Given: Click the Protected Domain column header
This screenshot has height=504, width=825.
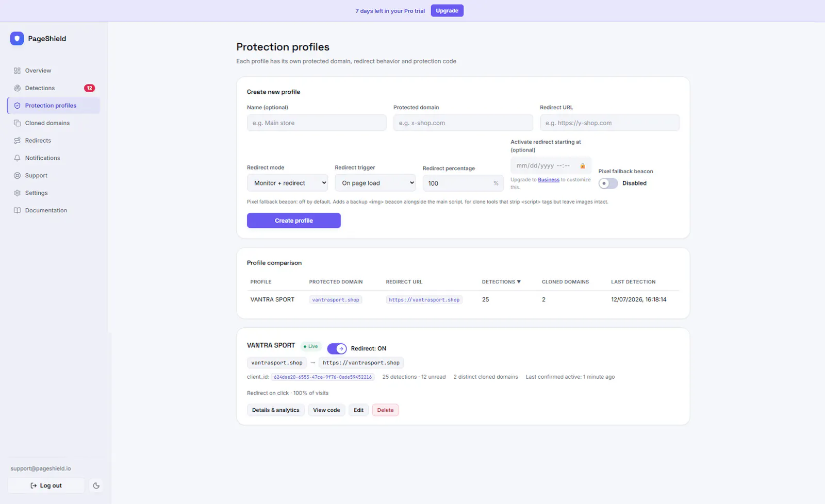Looking at the screenshot, I should [x=336, y=282].
